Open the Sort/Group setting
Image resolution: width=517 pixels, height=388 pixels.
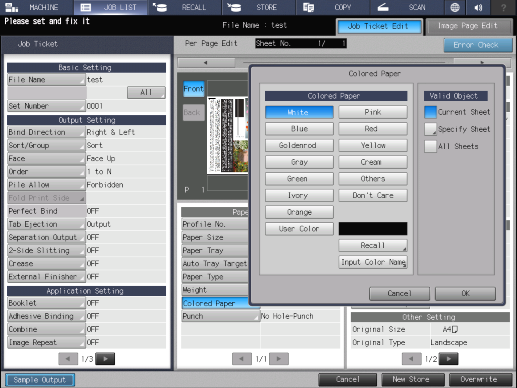pos(46,145)
